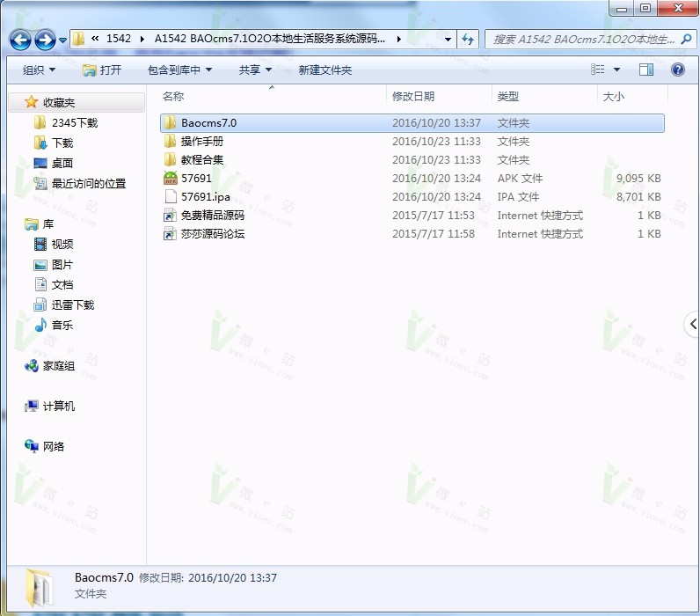This screenshot has height=616, width=700.
Task: Sort by the 类型 column header
Action: coord(508,96)
